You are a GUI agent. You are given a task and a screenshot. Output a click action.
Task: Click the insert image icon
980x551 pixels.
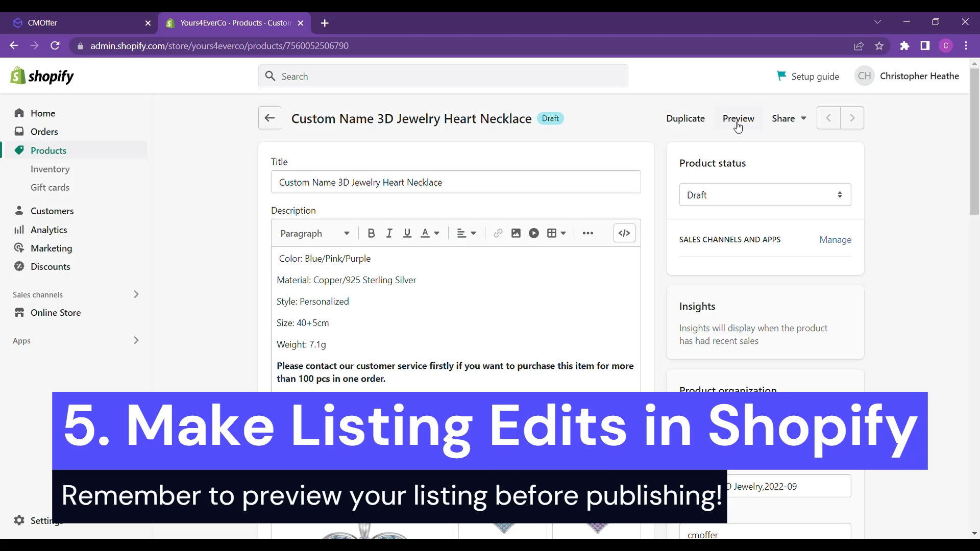tap(516, 234)
